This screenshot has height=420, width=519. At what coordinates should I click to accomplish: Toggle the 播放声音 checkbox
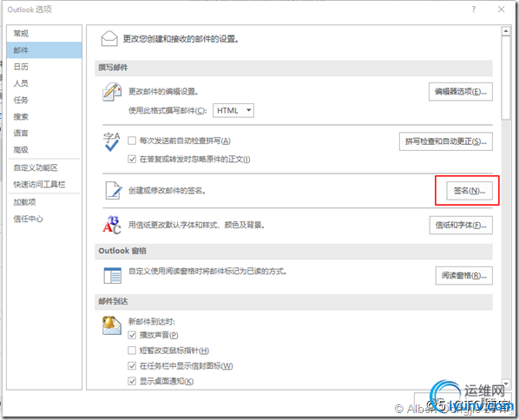pyautogui.click(x=132, y=335)
